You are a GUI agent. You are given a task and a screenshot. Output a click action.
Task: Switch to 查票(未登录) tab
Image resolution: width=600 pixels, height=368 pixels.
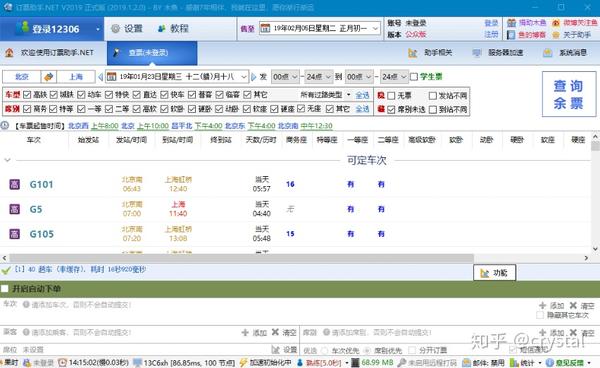pos(152,53)
